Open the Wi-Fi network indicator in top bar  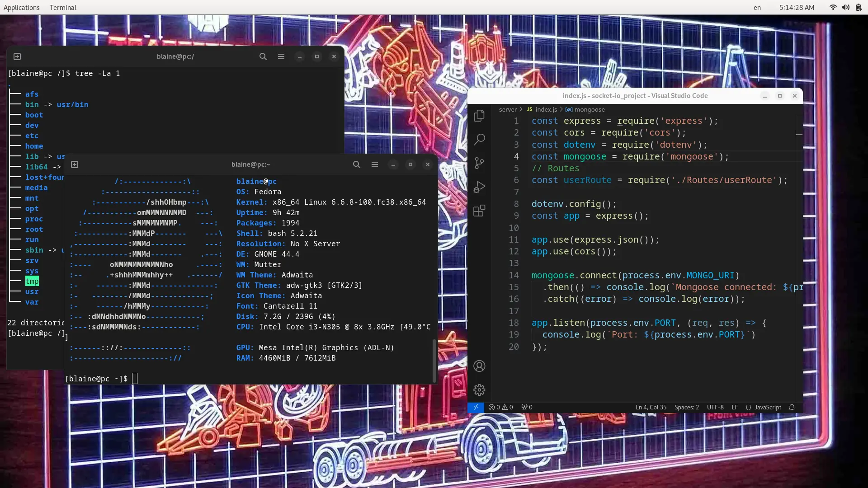[833, 7]
